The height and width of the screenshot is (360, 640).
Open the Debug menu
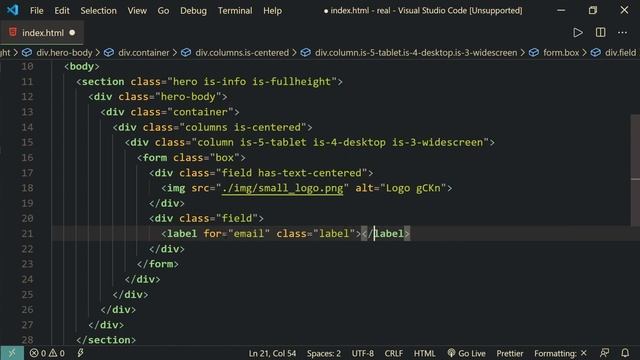point(193,11)
